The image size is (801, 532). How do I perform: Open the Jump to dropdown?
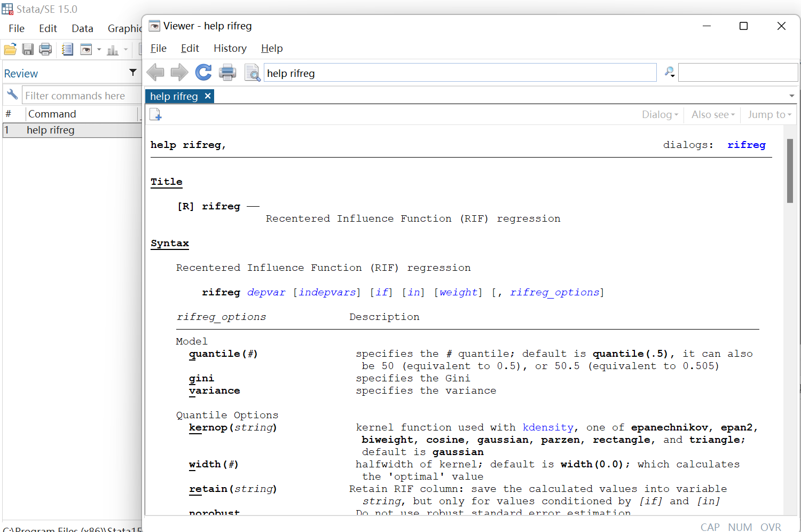pyautogui.click(x=769, y=114)
